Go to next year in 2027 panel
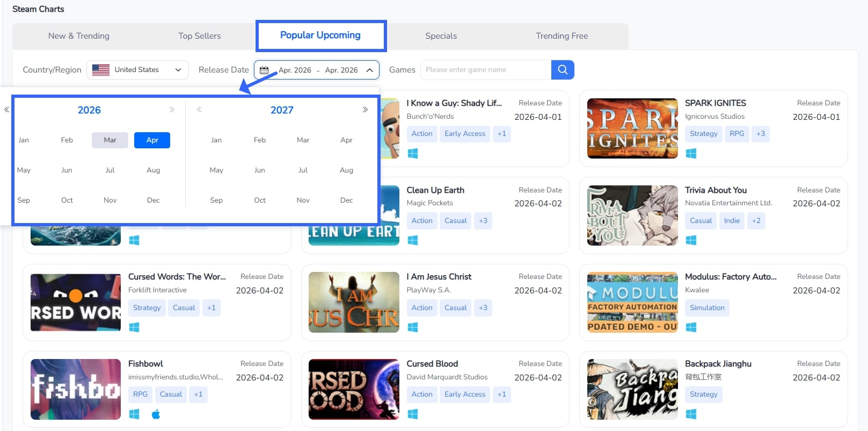Viewport: 868px width, 431px height. point(365,110)
